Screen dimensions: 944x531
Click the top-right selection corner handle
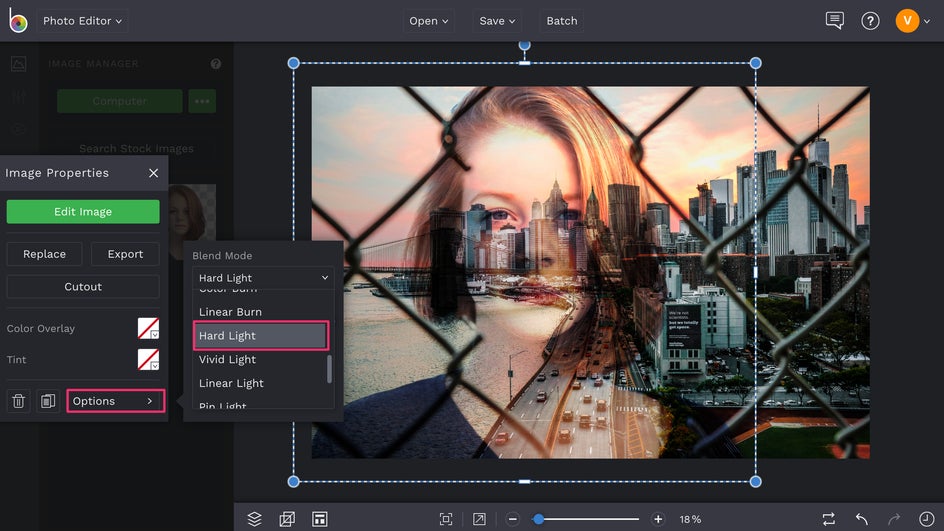tap(756, 63)
